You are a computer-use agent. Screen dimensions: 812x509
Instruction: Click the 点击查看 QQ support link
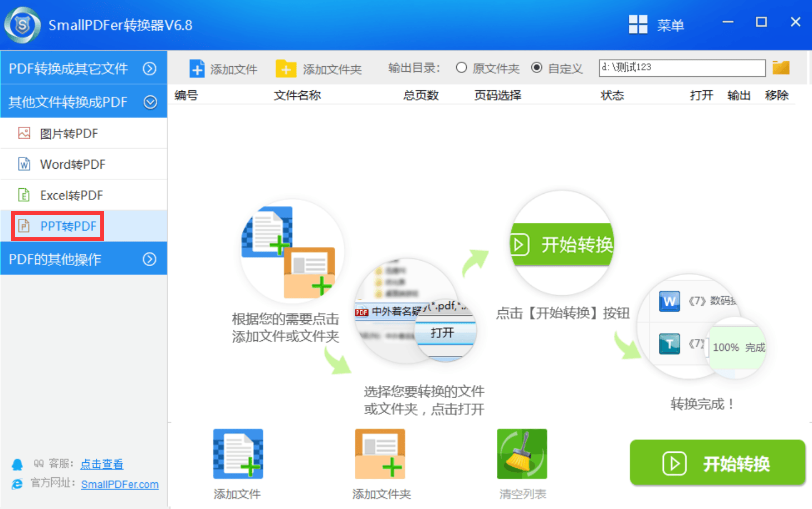[102, 464]
